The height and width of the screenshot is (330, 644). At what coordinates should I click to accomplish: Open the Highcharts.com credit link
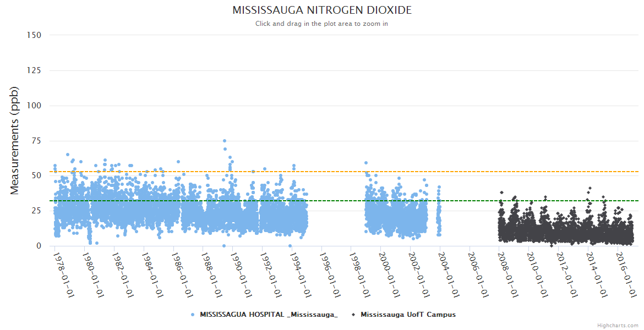[x=618, y=325]
